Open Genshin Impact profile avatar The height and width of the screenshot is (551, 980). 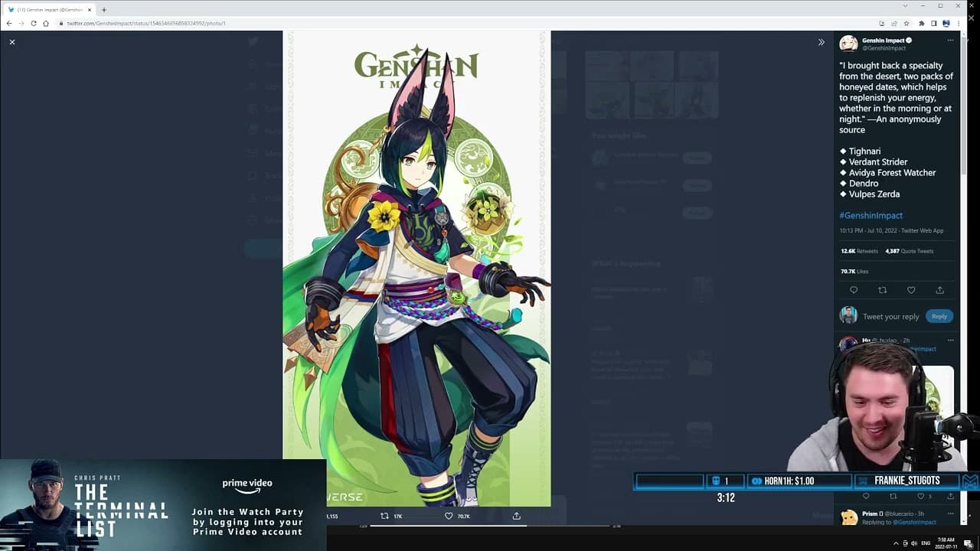848,44
